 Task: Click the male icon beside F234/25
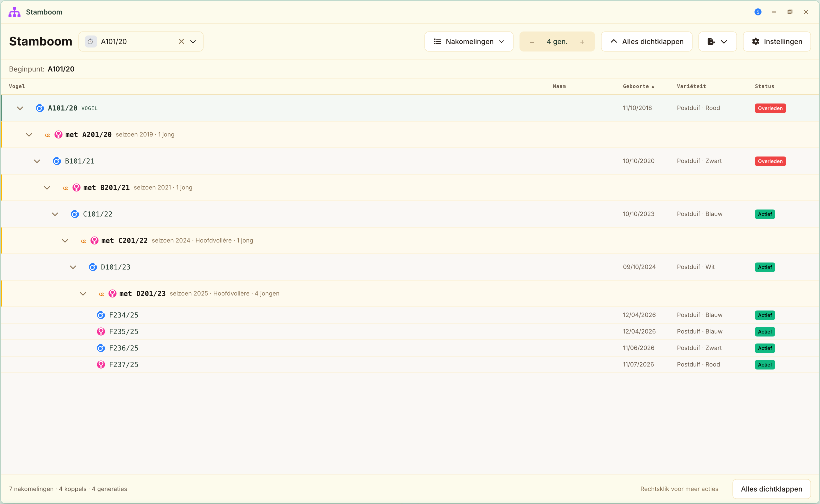101,315
